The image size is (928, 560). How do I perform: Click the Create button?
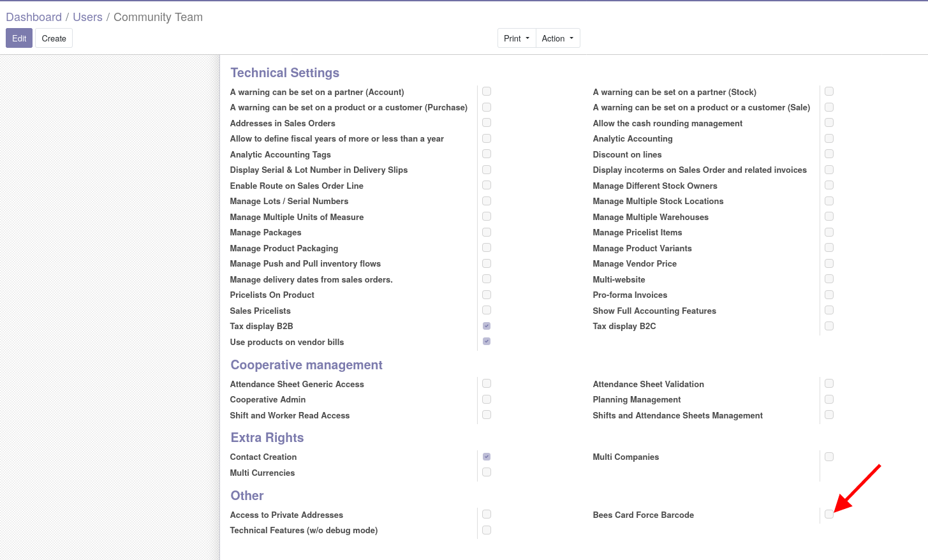(54, 38)
